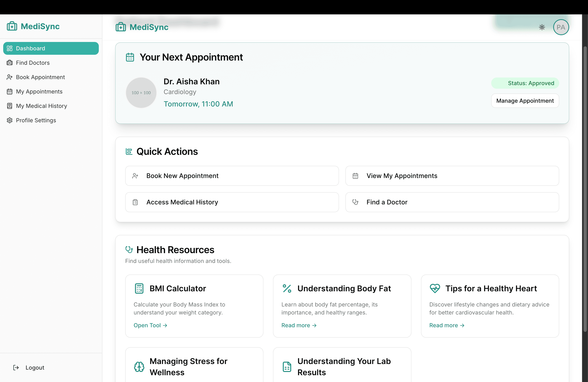Click View My Appointments quick action
Screen dimensions: 588x382
click(452, 176)
